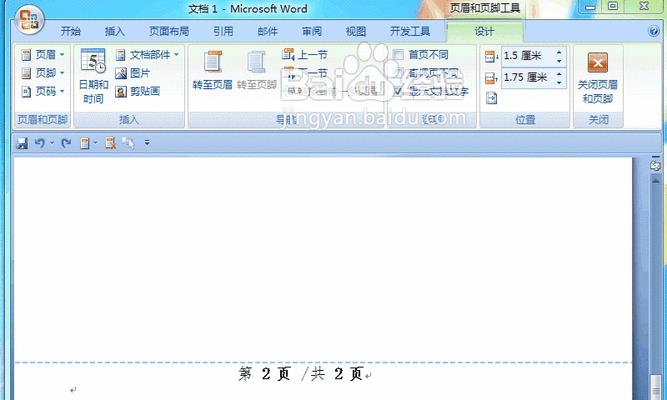Open the 开发工具 tab

click(x=410, y=31)
